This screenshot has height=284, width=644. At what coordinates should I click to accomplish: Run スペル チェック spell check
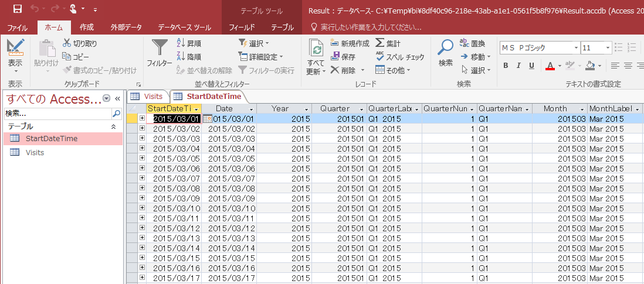pyautogui.click(x=400, y=57)
